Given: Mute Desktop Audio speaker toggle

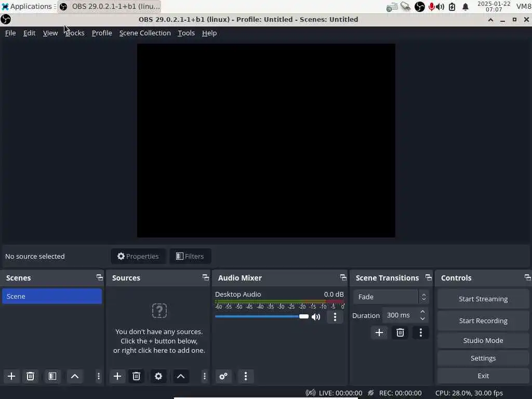Looking at the screenshot, I should 316,317.
